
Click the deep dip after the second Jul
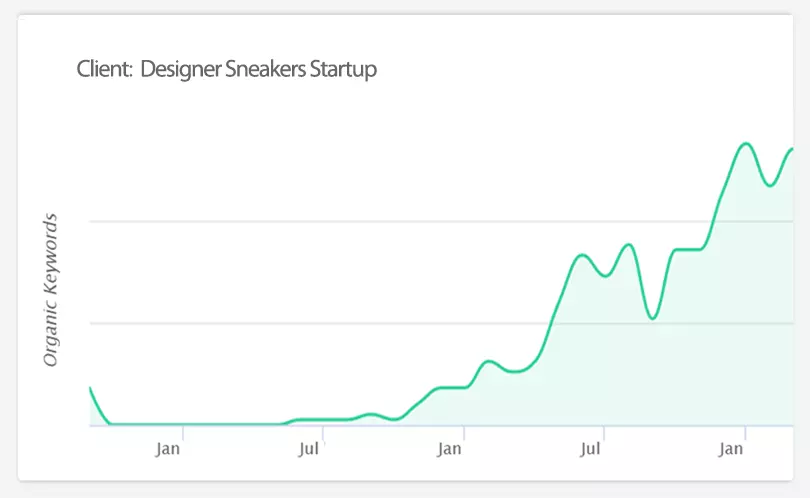pyautogui.click(x=652, y=318)
